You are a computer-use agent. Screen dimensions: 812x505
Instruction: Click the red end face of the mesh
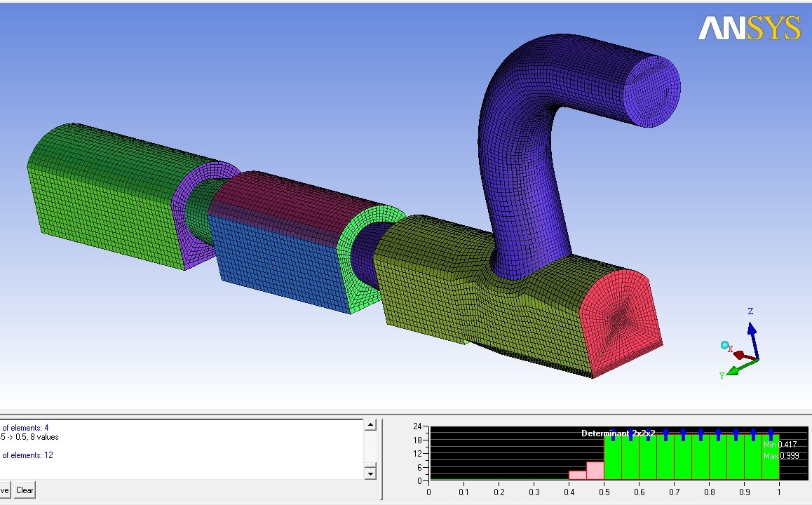point(620,319)
